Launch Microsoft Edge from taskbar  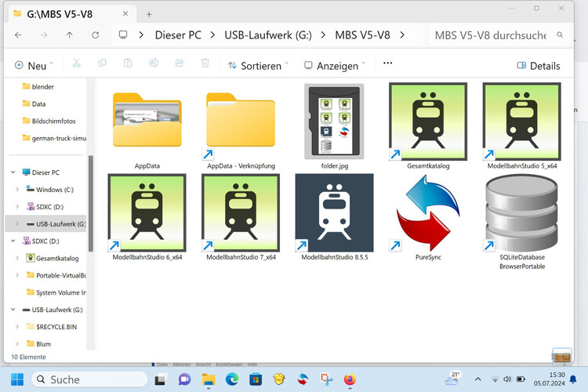coord(232,379)
